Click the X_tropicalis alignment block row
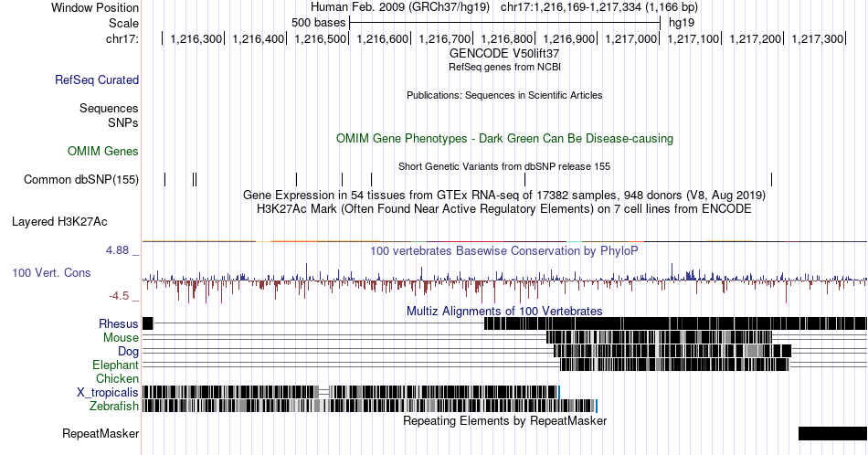Viewport: 868px width, 455px height. 351,393
